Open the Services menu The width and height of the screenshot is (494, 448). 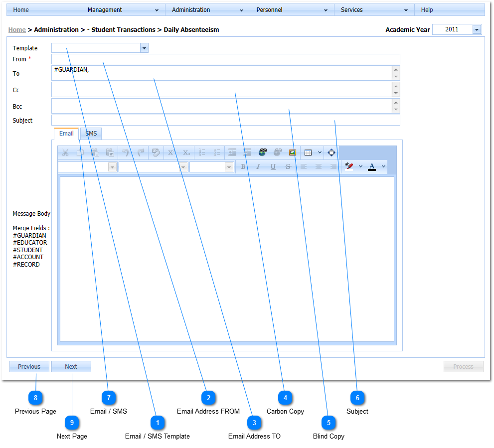pyautogui.click(x=374, y=10)
